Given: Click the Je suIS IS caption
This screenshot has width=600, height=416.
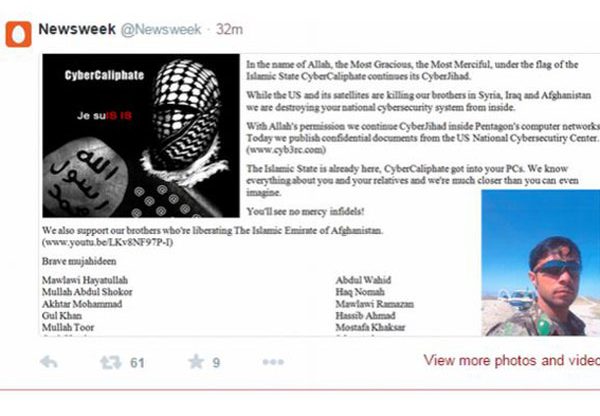Looking at the screenshot, I should coord(104,116).
